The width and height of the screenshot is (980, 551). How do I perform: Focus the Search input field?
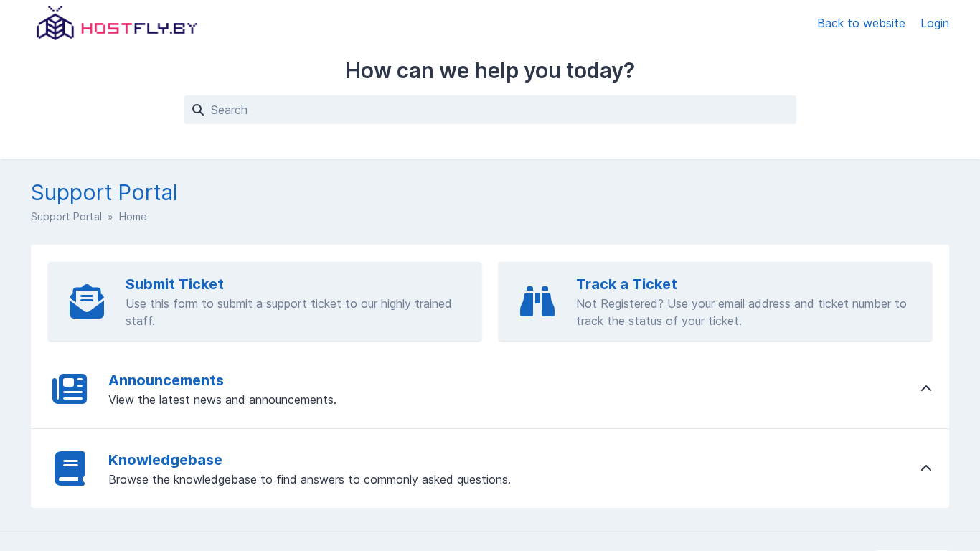495,110
